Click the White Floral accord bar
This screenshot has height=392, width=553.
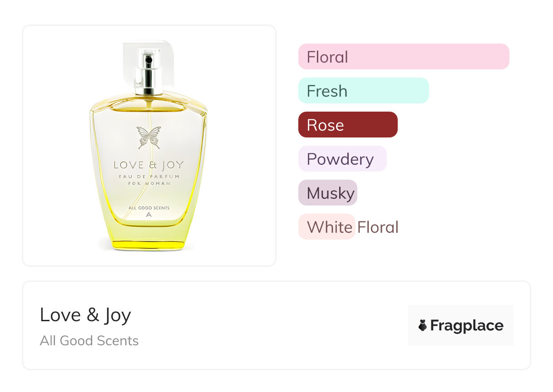(x=326, y=227)
